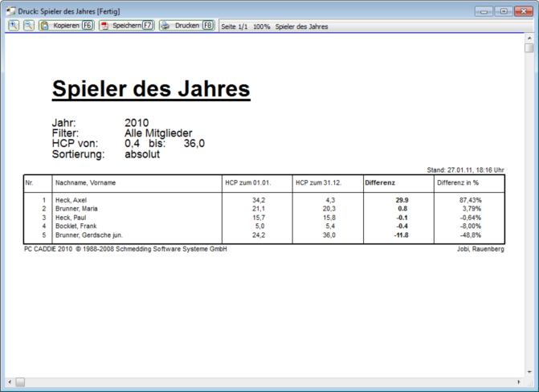Click the percentage '3,79%'
The image size is (539, 392).
(x=472, y=209)
